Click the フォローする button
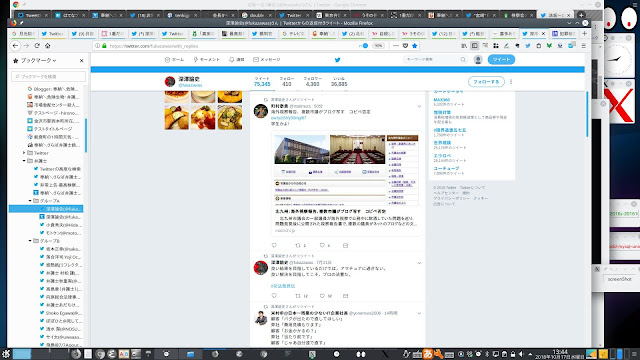The image size is (640, 360). [x=486, y=82]
